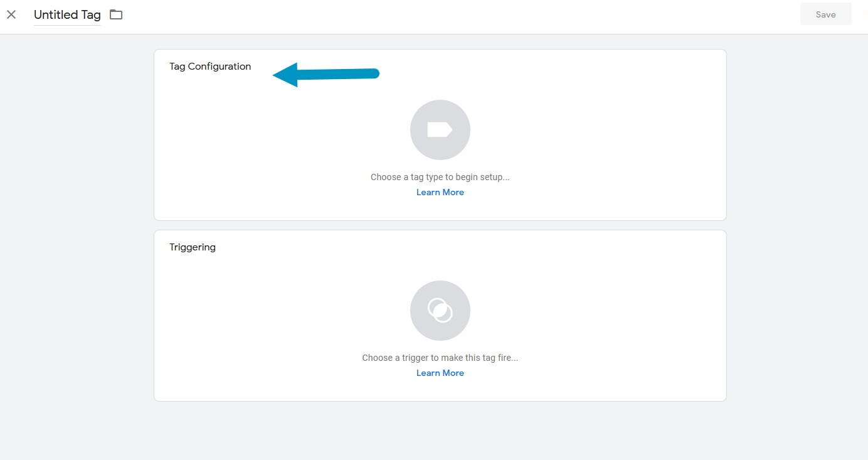Viewport: 868px width, 460px height.
Task: Click 'Choose a tag type to begin setup...' text
Action: click(x=440, y=177)
